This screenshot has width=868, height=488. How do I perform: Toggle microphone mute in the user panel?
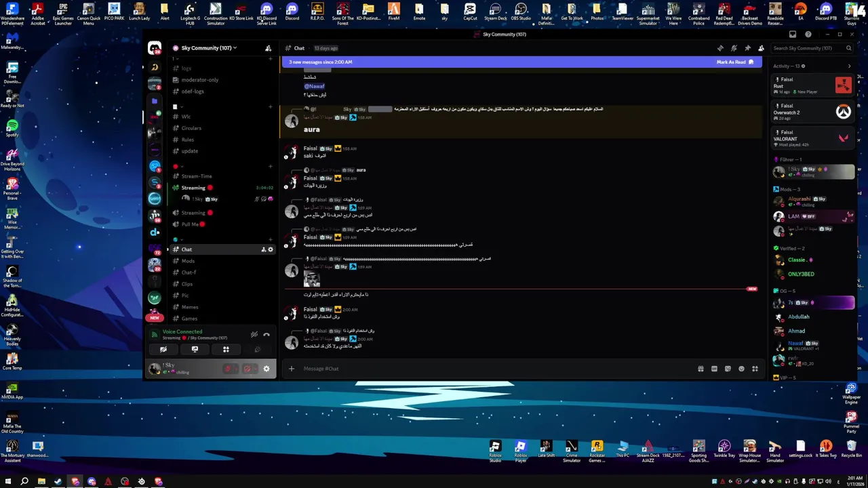(x=228, y=369)
